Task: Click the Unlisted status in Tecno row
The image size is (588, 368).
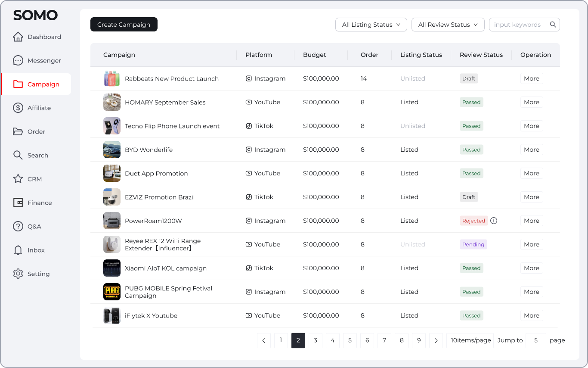Action: click(x=413, y=126)
